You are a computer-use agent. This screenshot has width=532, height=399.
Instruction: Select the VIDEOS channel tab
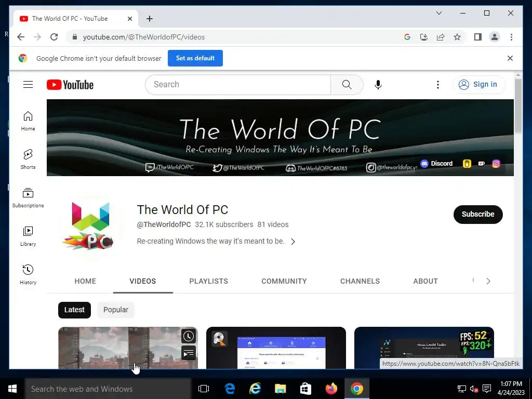[x=143, y=281]
